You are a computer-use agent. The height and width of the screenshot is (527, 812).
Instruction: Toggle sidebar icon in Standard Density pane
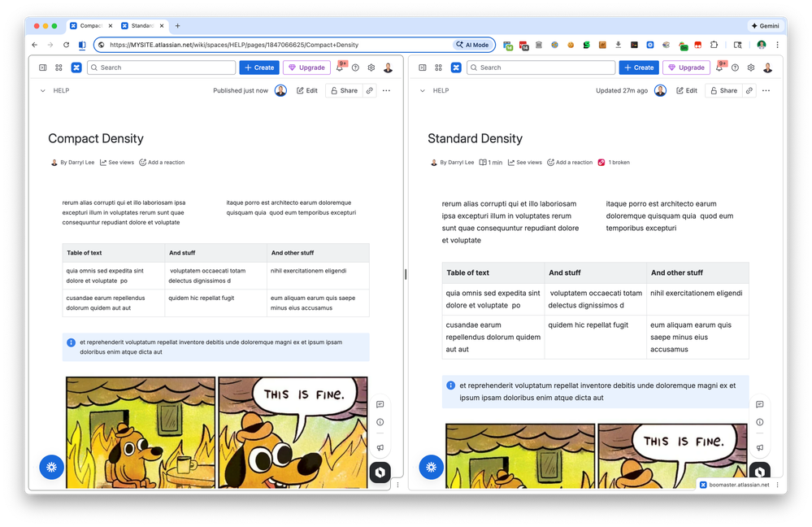click(423, 68)
